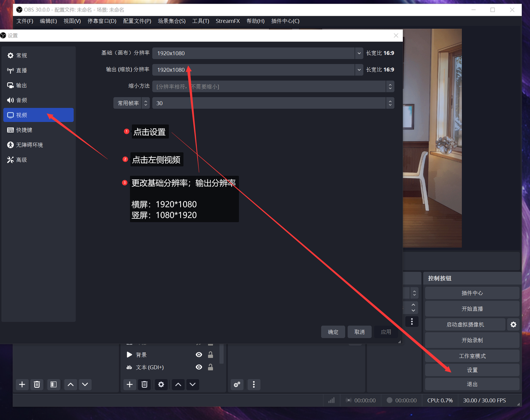Remove the selected source with the trash icon
530x420 pixels.
[x=145, y=384]
